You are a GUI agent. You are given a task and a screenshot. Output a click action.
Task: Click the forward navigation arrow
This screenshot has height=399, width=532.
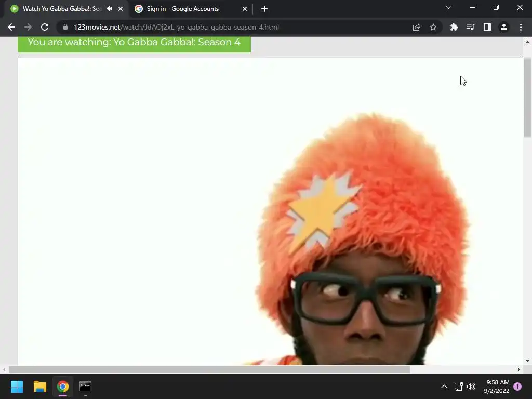[28, 27]
